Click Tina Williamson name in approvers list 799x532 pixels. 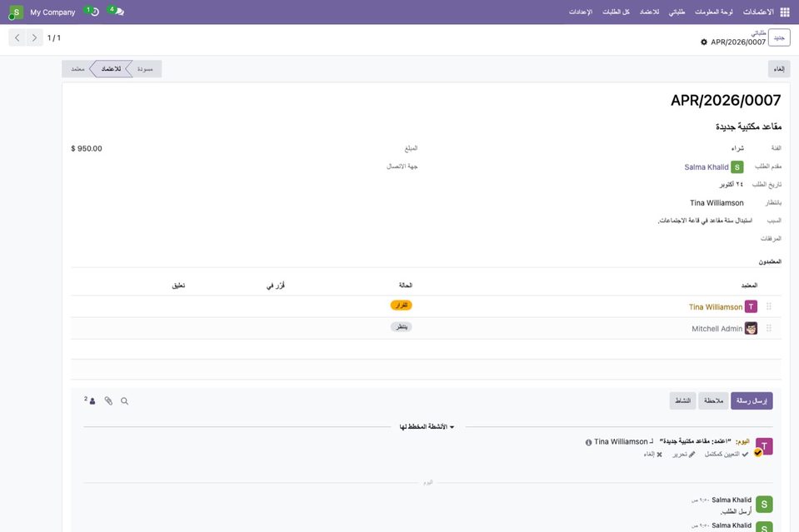(716, 307)
